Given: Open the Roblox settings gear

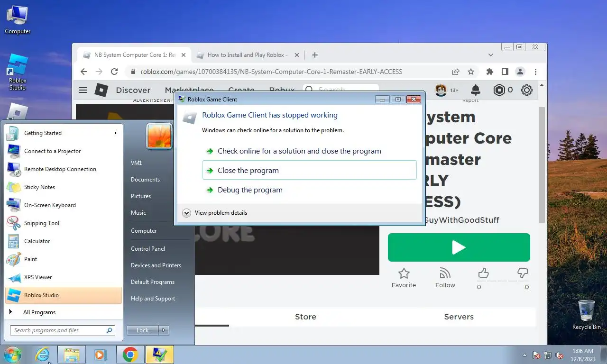Looking at the screenshot, I should 527,90.
